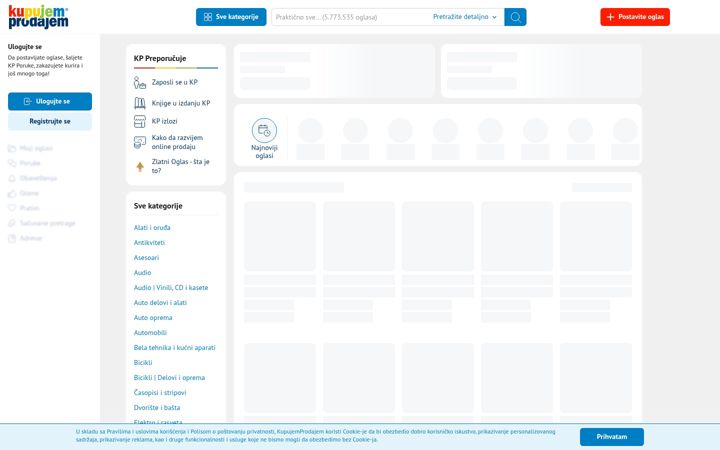Open Kako da razvijem online prodaju link

[177, 142]
